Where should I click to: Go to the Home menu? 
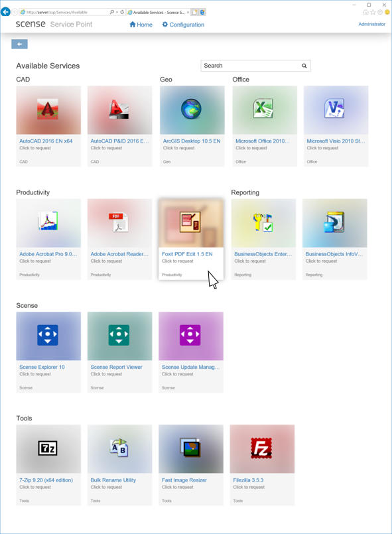[x=141, y=25]
